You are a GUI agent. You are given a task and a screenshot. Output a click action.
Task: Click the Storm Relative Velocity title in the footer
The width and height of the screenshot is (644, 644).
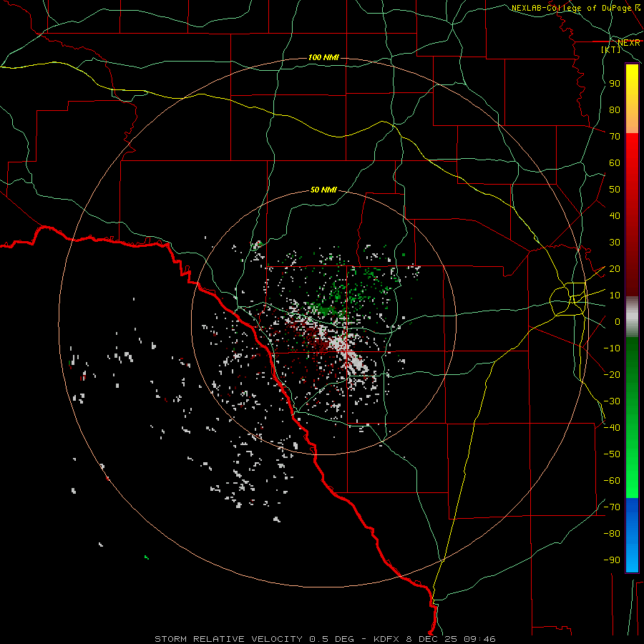pyautogui.click(x=230, y=639)
